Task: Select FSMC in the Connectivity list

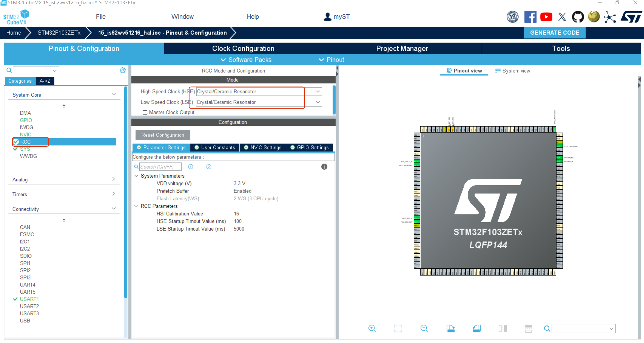Action: [27, 234]
